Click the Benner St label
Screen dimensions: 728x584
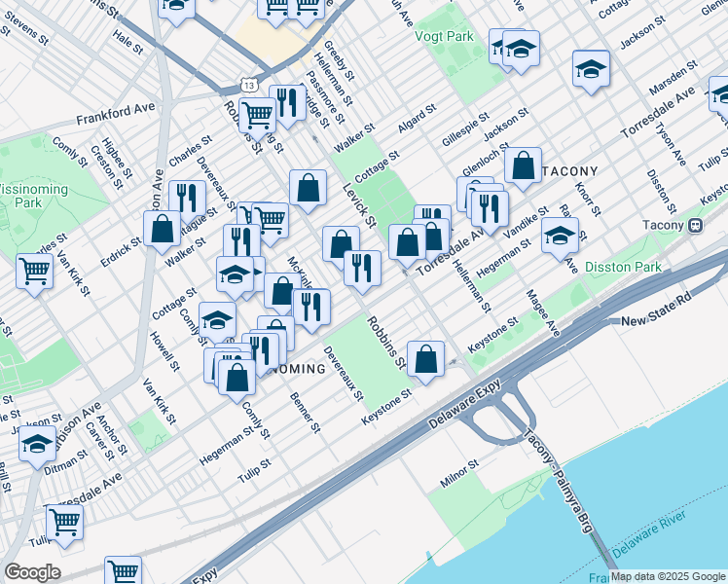click(x=305, y=413)
